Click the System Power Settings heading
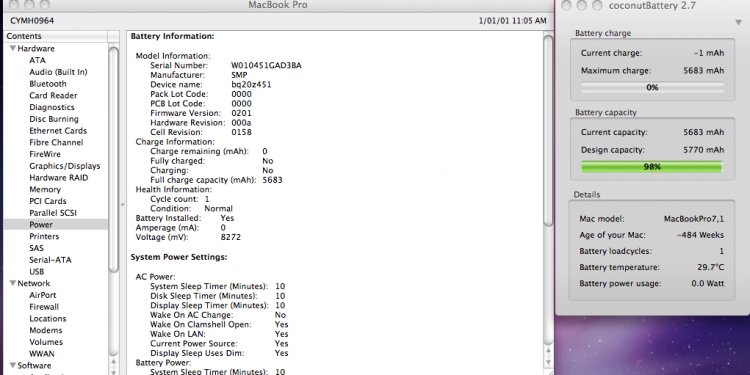This screenshot has width=750, height=375. [x=179, y=257]
